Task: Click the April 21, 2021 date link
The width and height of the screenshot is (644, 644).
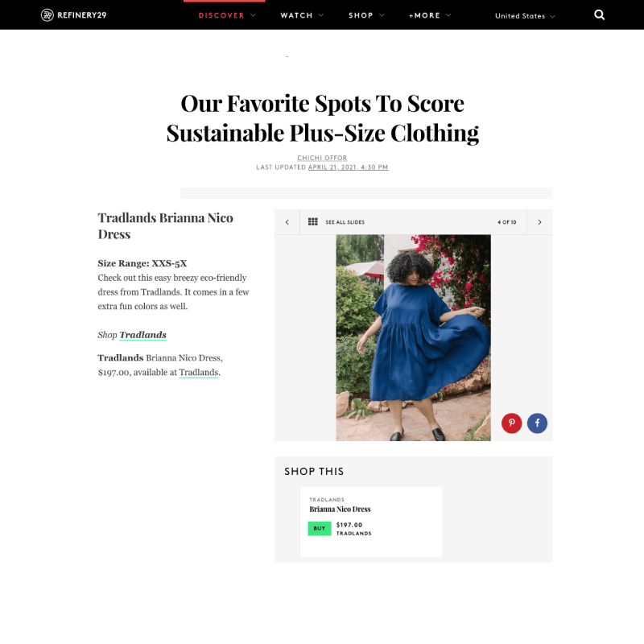Action: click(x=348, y=167)
